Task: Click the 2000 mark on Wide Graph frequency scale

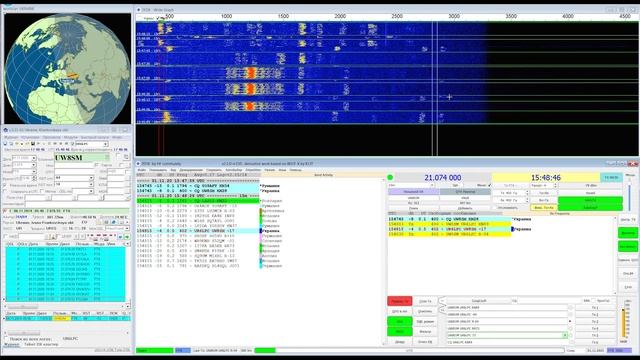Action: pos(340,16)
